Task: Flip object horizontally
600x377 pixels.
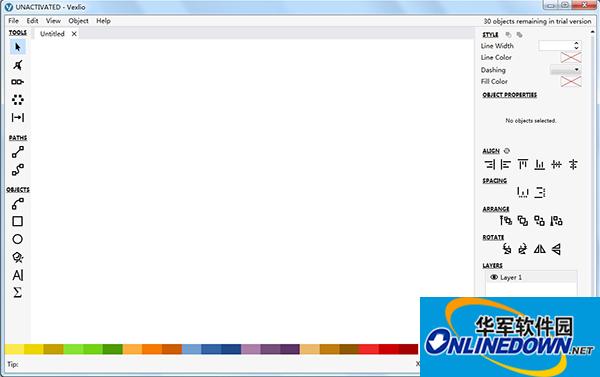Action: 540,249
